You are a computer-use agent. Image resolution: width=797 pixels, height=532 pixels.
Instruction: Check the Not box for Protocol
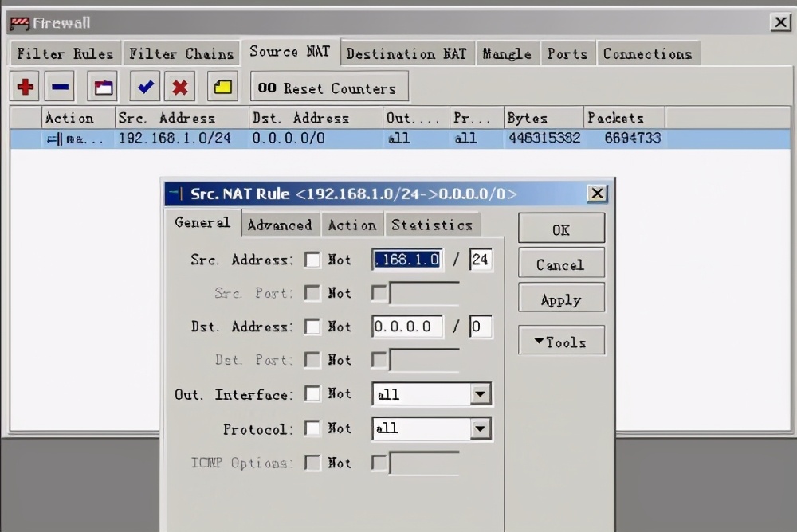tap(312, 429)
